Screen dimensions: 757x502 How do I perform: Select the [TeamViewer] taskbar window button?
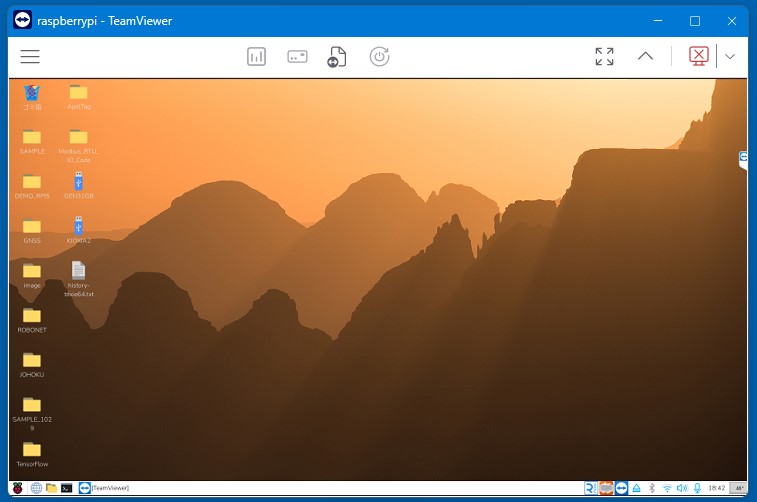(105, 488)
